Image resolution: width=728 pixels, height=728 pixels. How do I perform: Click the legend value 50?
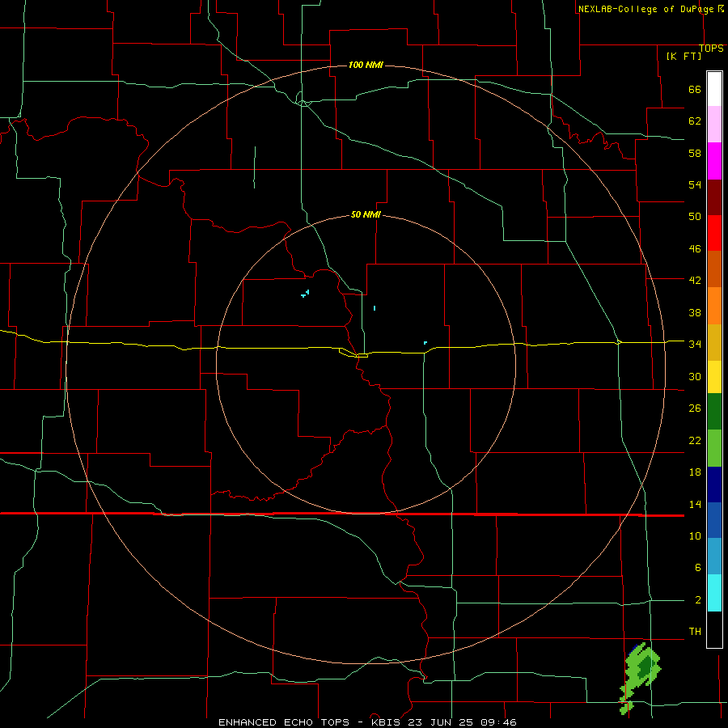pyautogui.click(x=695, y=217)
